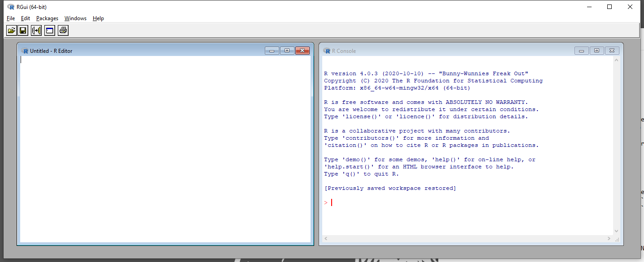The height and width of the screenshot is (262, 644).
Task: Expand the Windows menu
Action: point(75,18)
